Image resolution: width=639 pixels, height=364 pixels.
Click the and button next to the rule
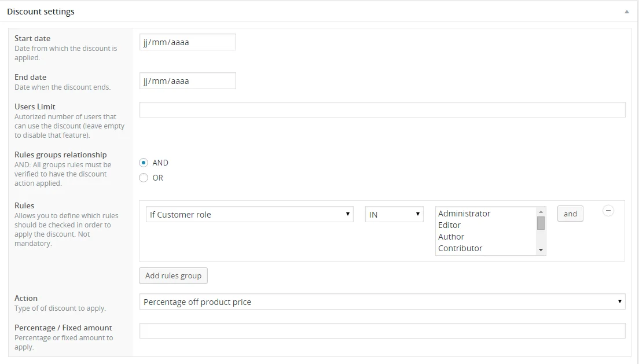pyautogui.click(x=570, y=214)
